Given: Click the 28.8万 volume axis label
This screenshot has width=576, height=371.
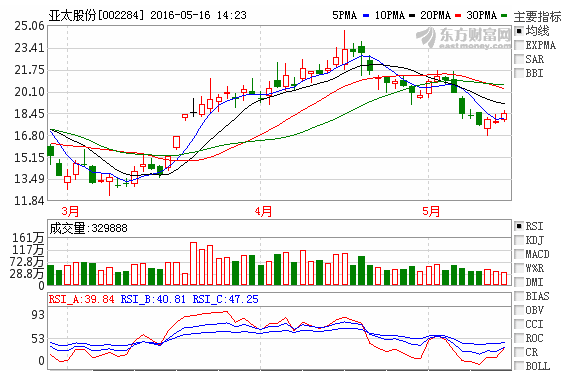Looking at the screenshot, I should click(x=27, y=274).
